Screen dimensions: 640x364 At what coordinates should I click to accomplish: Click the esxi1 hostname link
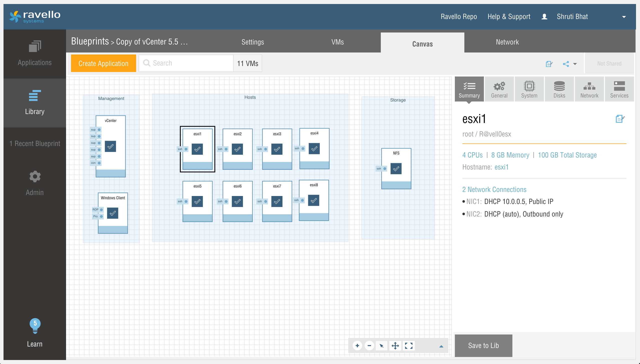[501, 167]
